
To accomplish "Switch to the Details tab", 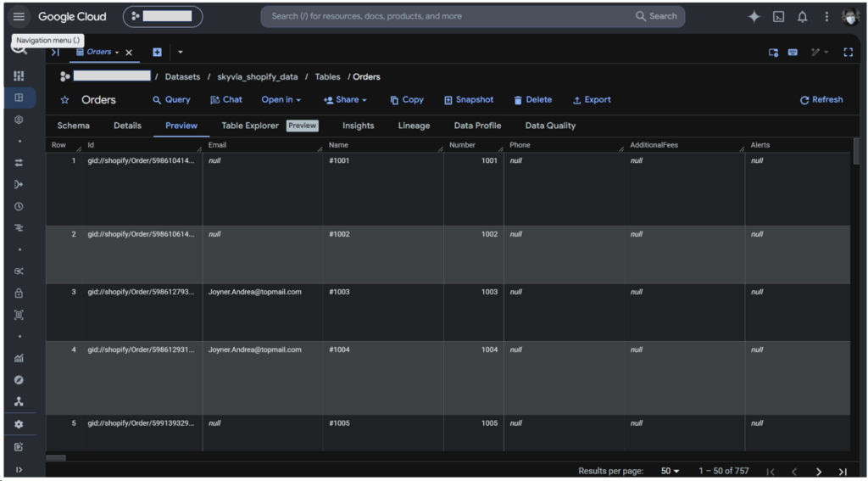I will [x=127, y=126].
